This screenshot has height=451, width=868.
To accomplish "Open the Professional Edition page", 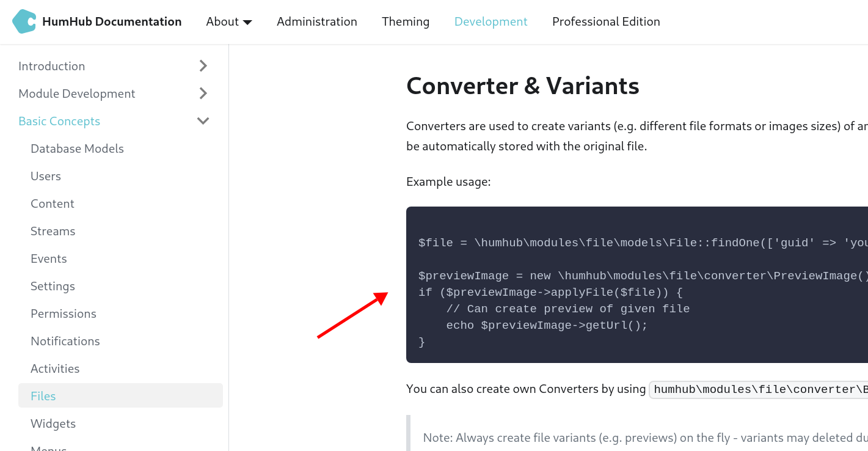I will [x=605, y=21].
